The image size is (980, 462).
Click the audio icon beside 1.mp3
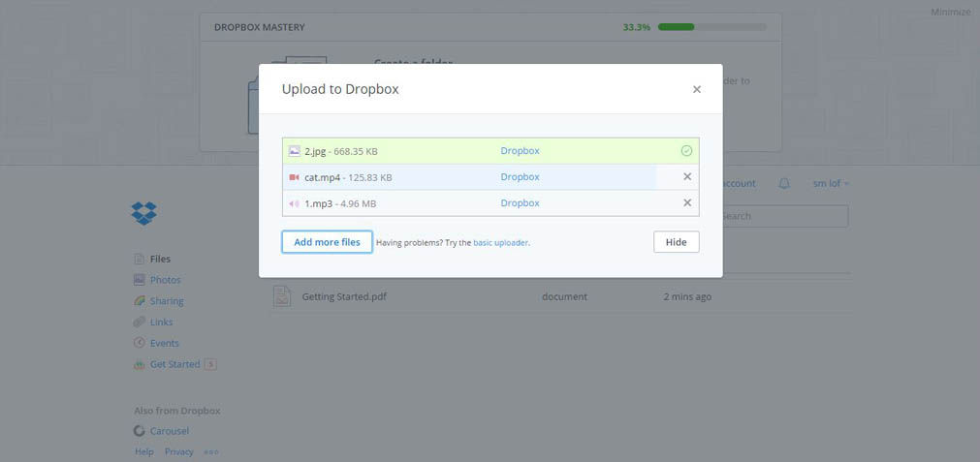[x=294, y=203]
